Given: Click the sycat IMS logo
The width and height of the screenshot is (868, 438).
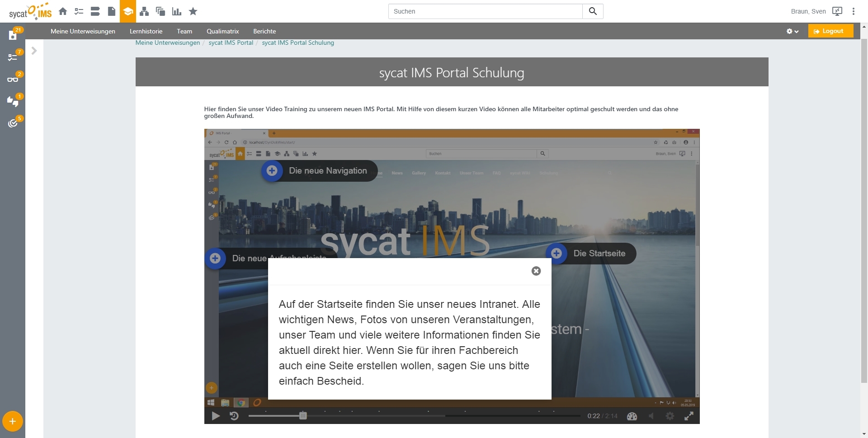Looking at the screenshot, I should click(x=30, y=11).
